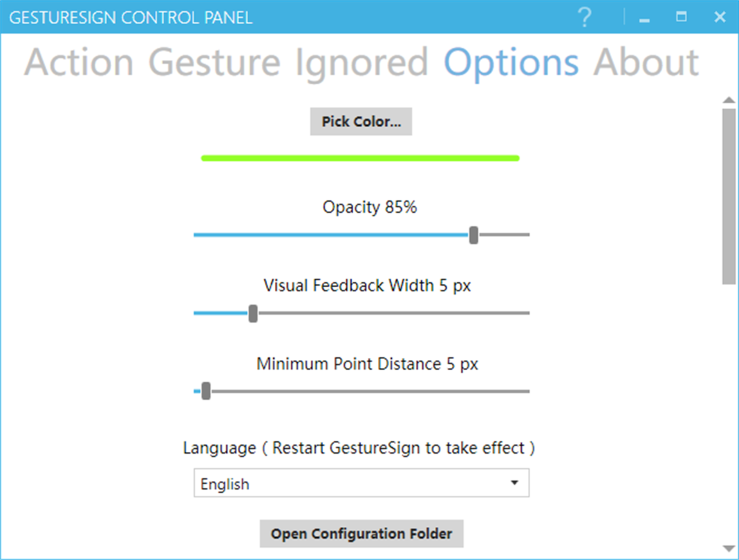Go to the Ignored tab
Viewport: 739px width, 560px height.
362,62
